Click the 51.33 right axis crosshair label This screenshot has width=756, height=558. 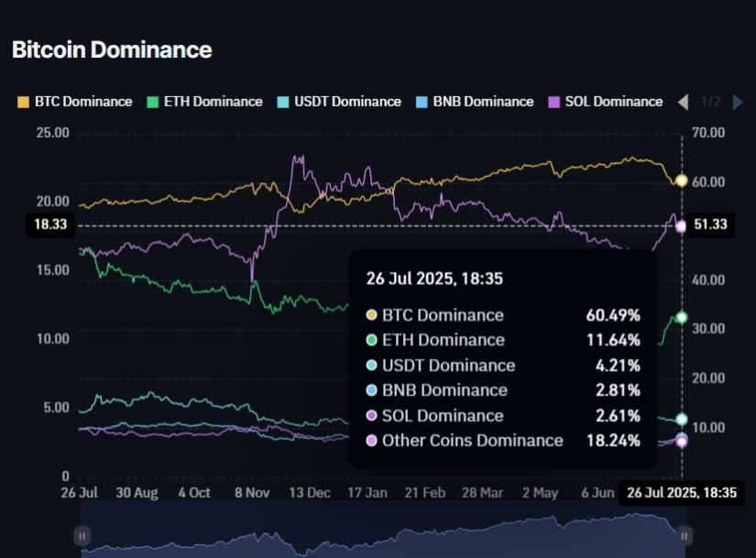click(x=710, y=224)
